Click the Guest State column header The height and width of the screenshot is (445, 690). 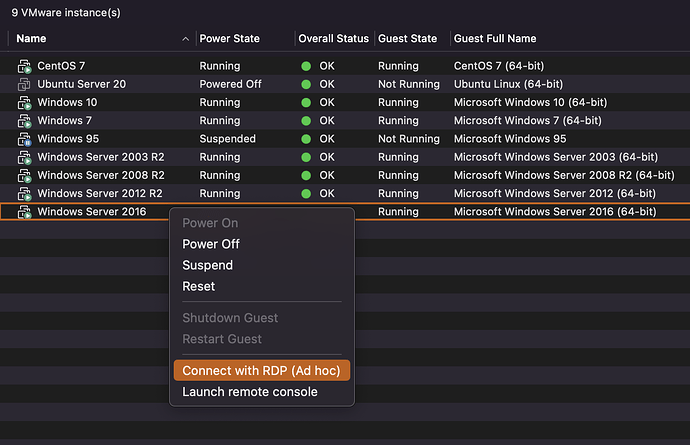coord(407,39)
